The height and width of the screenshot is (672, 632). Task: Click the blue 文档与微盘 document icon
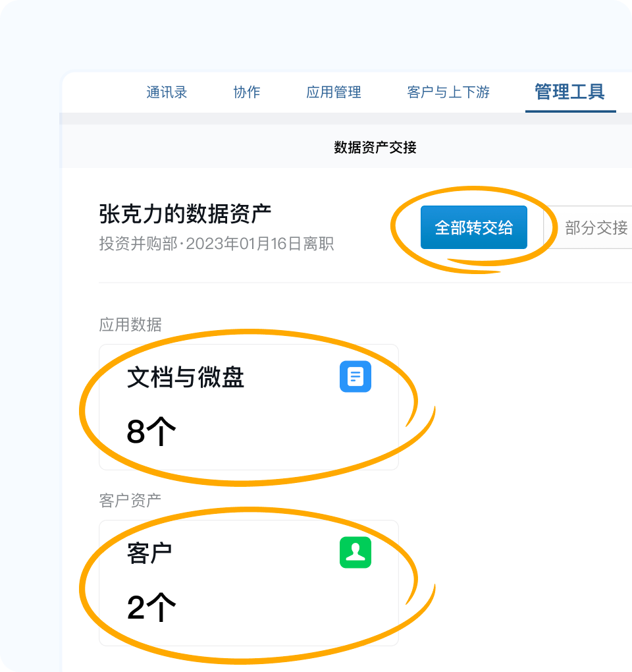pos(355,376)
